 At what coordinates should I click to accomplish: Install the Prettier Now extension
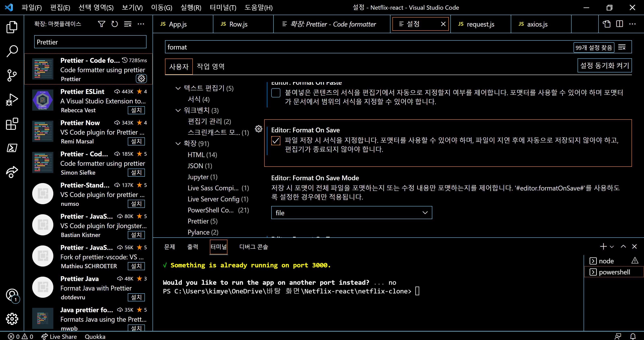[136, 141]
